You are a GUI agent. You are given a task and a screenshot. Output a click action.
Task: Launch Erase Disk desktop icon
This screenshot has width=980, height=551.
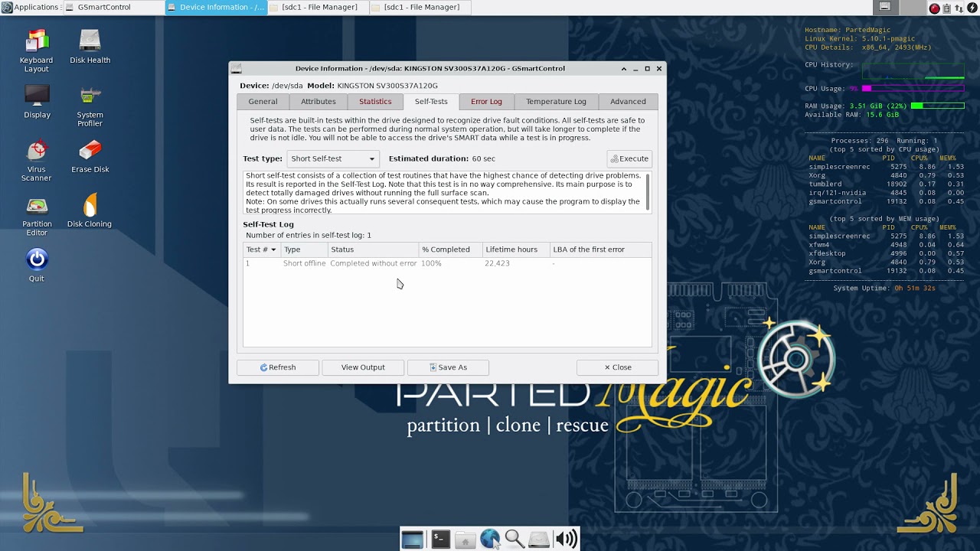(x=90, y=156)
